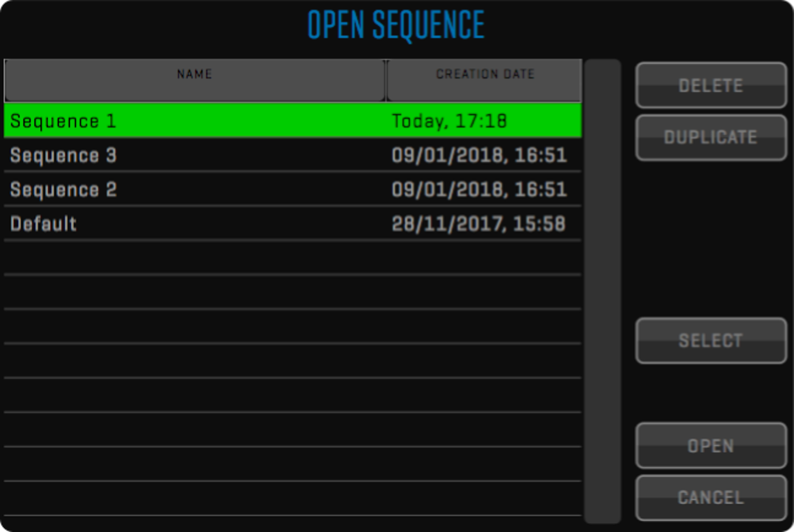Screen dimensions: 794x532
Task: Click the first empty row below Default
Action: [x=292, y=258]
